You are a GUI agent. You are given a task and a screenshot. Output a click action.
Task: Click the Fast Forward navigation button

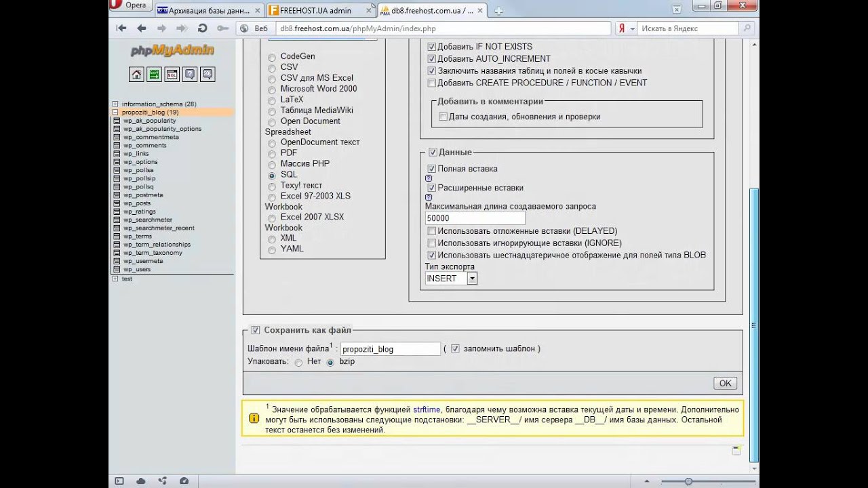tap(182, 28)
